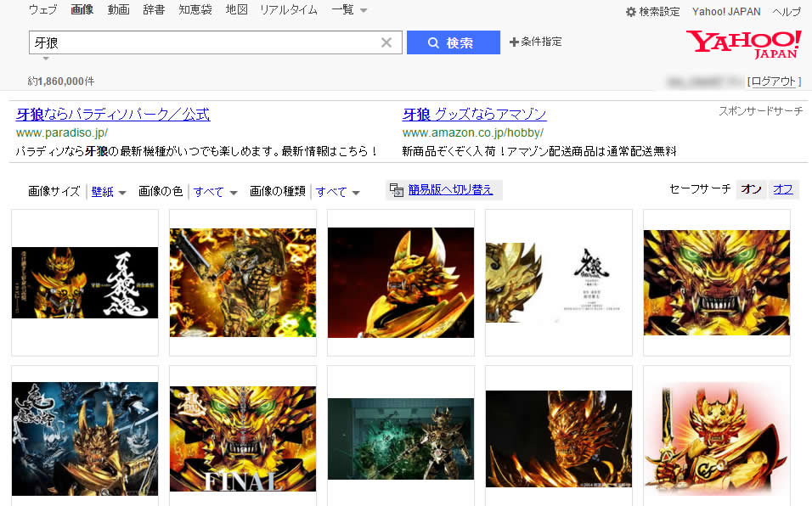
Task: Expand the 画像の種類 すべて dropdown
Action: point(356,193)
